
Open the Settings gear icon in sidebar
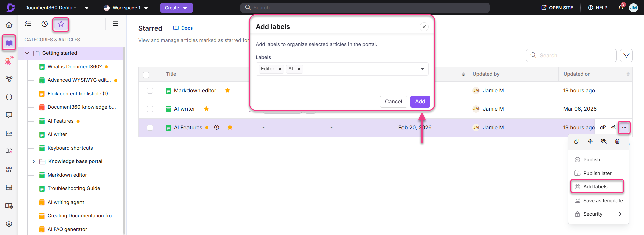pyautogui.click(x=9, y=224)
